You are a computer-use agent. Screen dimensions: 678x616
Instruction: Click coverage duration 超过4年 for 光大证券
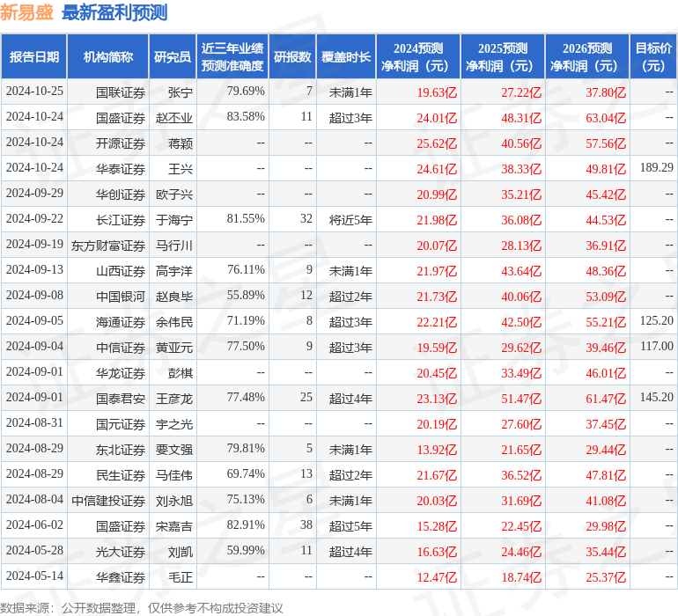[350, 552]
